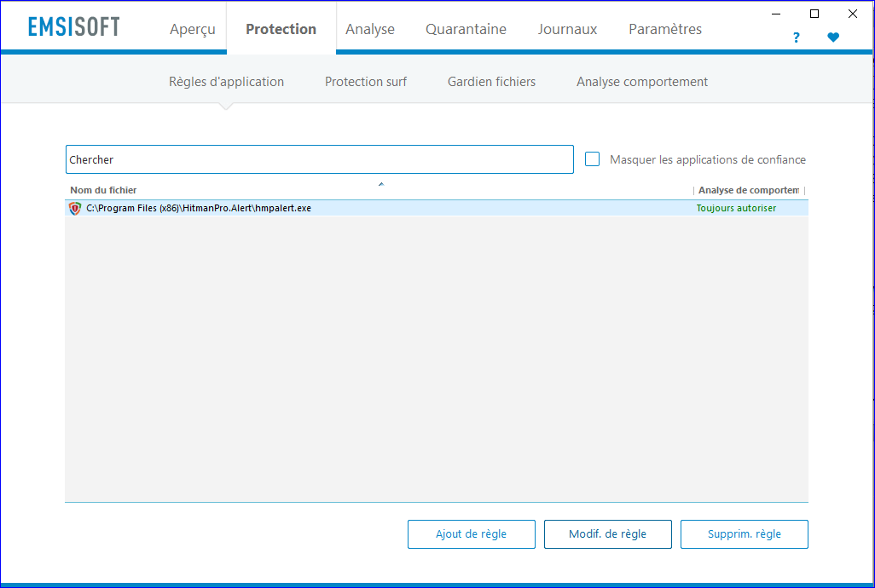The height and width of the screenshot is (588, 875).
Task: Click Supprim. règle button
Action: click(745, 534)
